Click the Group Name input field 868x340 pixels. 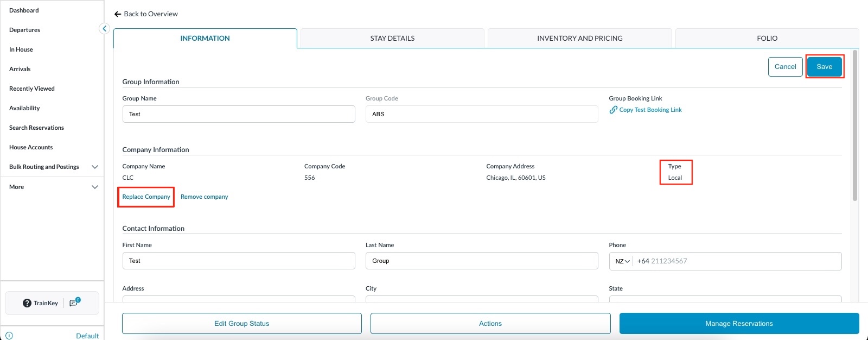(x=239, y=114)
